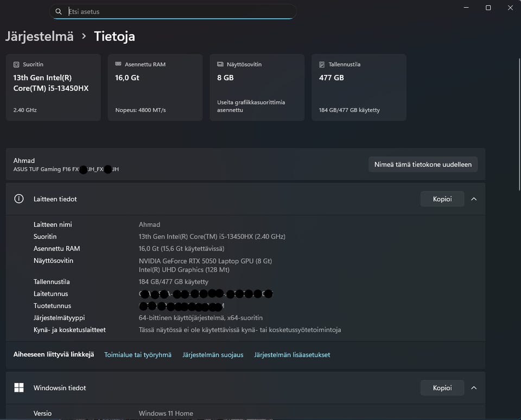Viewport: 521px width, 420px height.
Task: Focus the Etsi asetus search field
Action: click(173, 11)
